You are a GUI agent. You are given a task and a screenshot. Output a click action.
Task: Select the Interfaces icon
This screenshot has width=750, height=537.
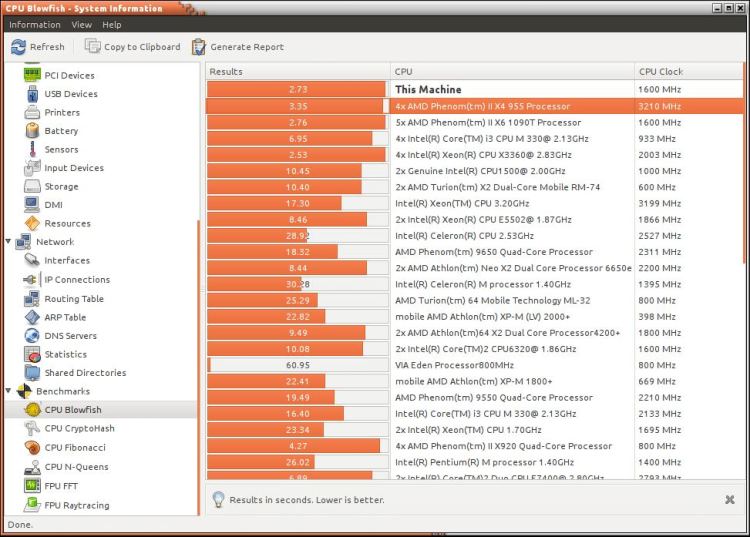(x=32, y=260)
